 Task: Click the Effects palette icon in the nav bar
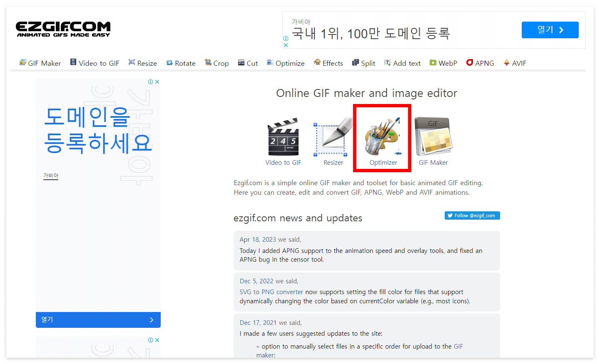(317, 62)
